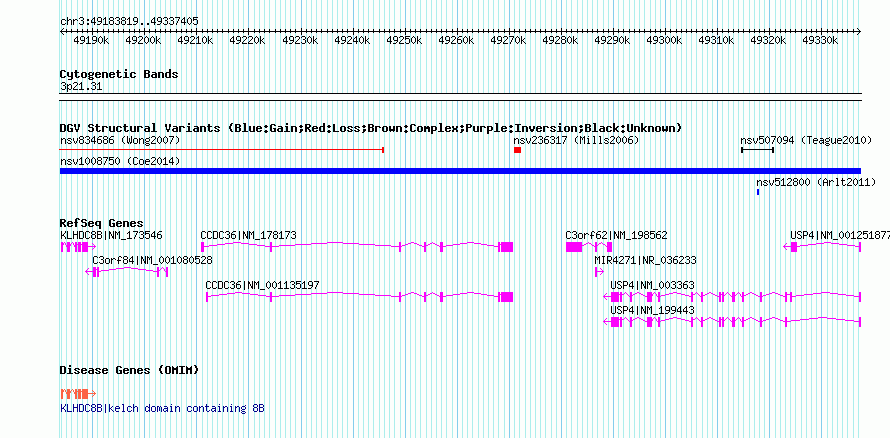Click the 49330k ruler tick label

tap(821, 41)
